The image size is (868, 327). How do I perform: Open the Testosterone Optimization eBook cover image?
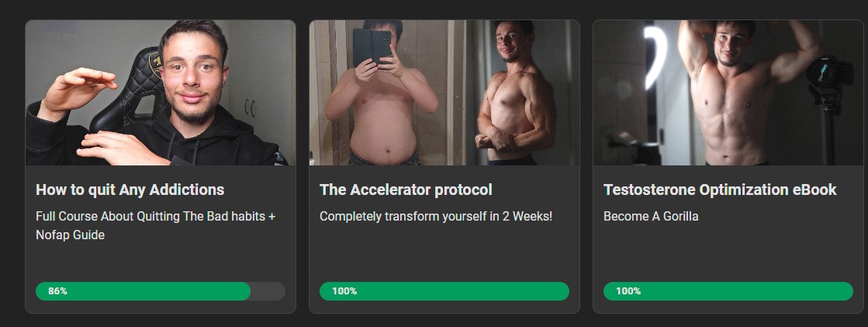coord(728,92)
